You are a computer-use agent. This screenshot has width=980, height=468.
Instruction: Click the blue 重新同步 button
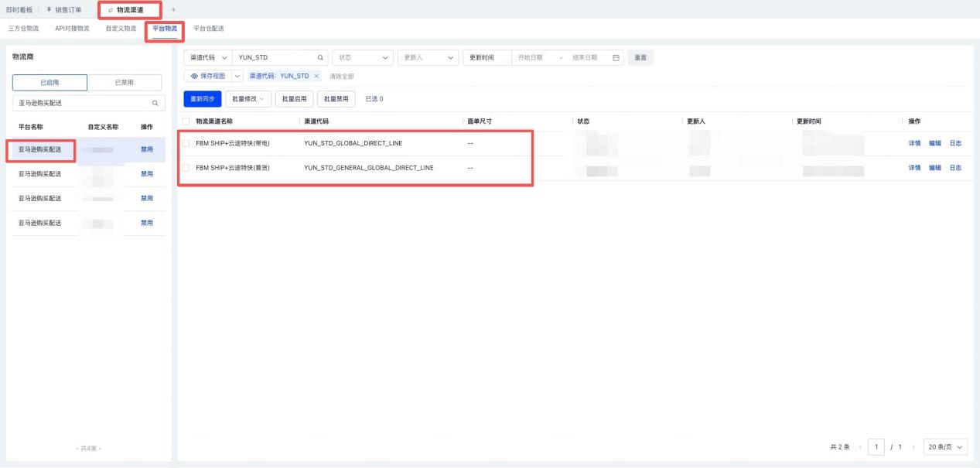[202, 98]
